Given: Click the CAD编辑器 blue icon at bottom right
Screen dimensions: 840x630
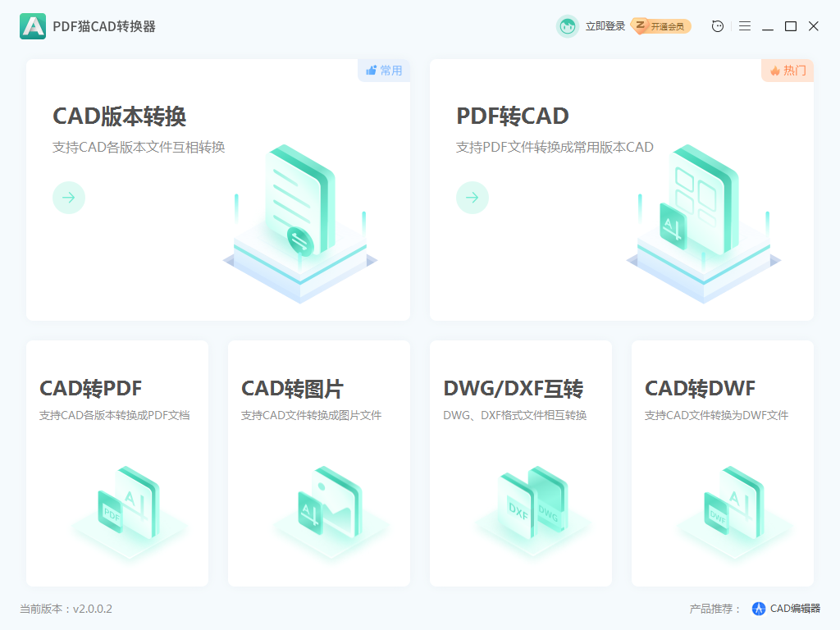Looking at the screenshot, I should tap(756, 608).
